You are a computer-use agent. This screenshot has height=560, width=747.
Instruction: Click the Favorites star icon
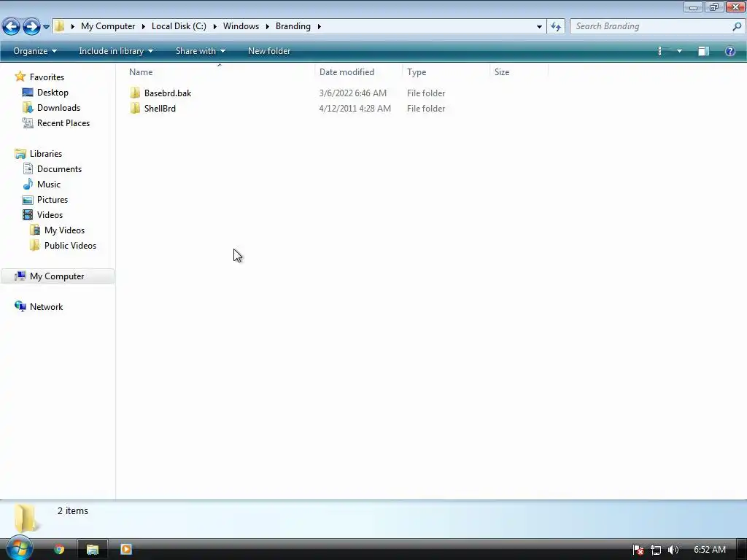pyautogui.click(x=20, y=77)
